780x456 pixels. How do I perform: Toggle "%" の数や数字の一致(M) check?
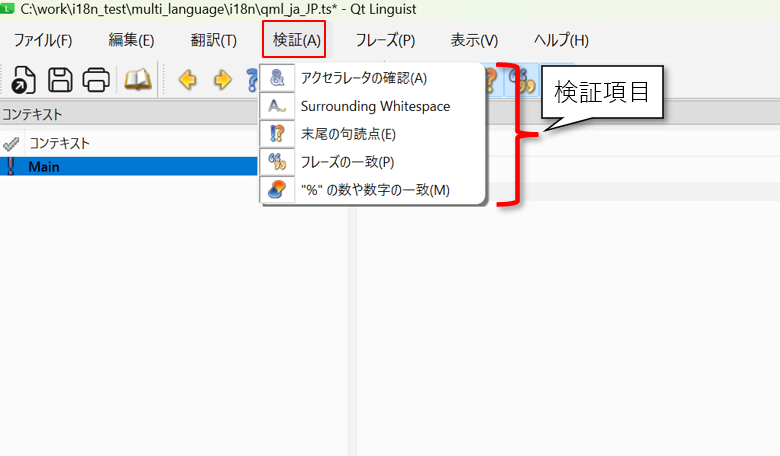(x=375, y=189)
